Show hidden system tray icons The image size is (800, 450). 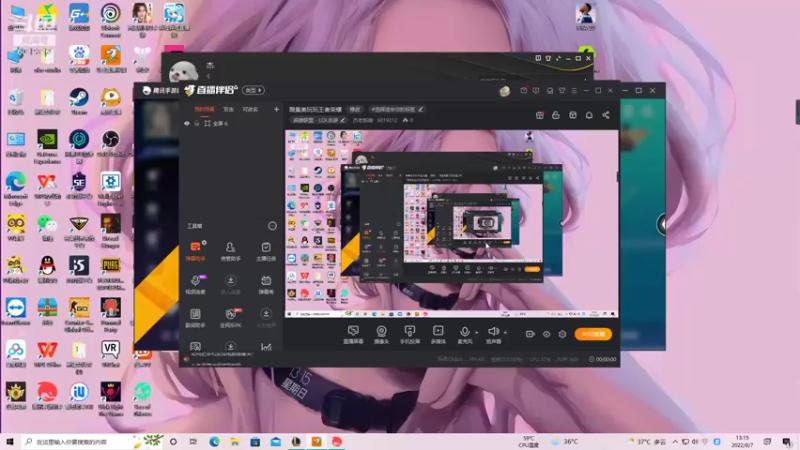point(675,441)
